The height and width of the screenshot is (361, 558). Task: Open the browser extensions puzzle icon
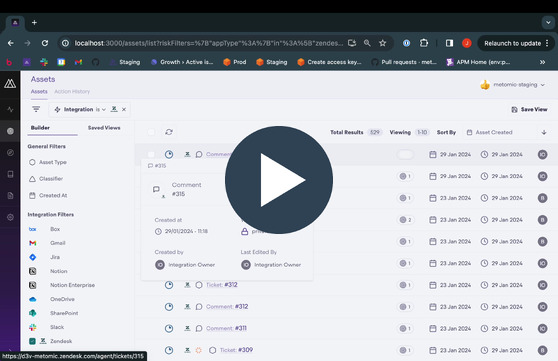(423, 43)
